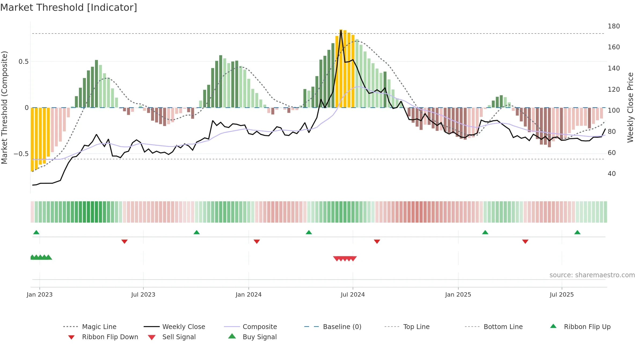Click the Ribbon Flip Down marker after Jul 2024
The image size is (644, 362).
[377, 242]
